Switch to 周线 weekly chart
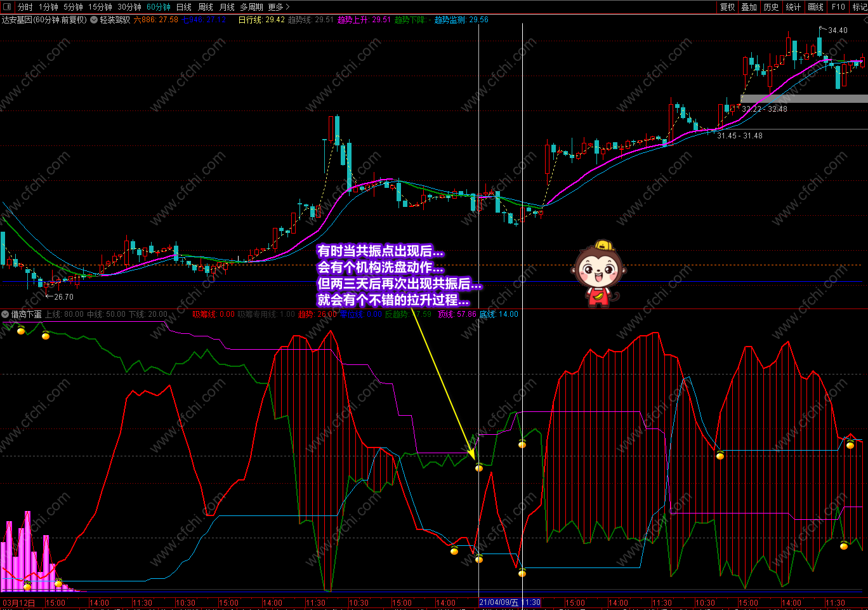 coord(206,7)
